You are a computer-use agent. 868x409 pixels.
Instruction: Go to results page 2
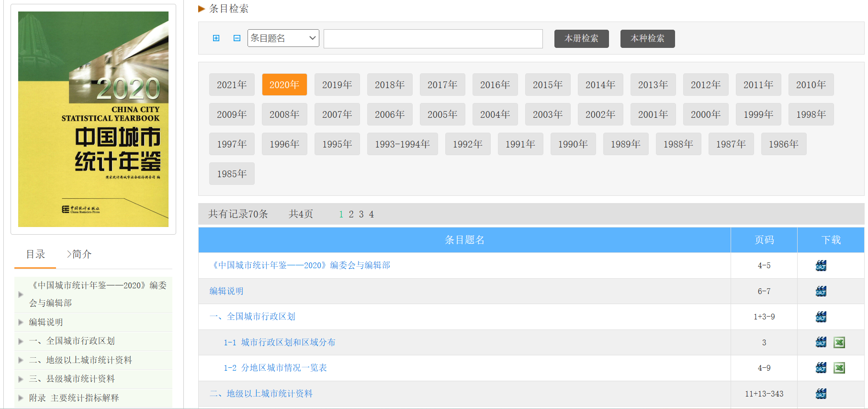point(351,214)
